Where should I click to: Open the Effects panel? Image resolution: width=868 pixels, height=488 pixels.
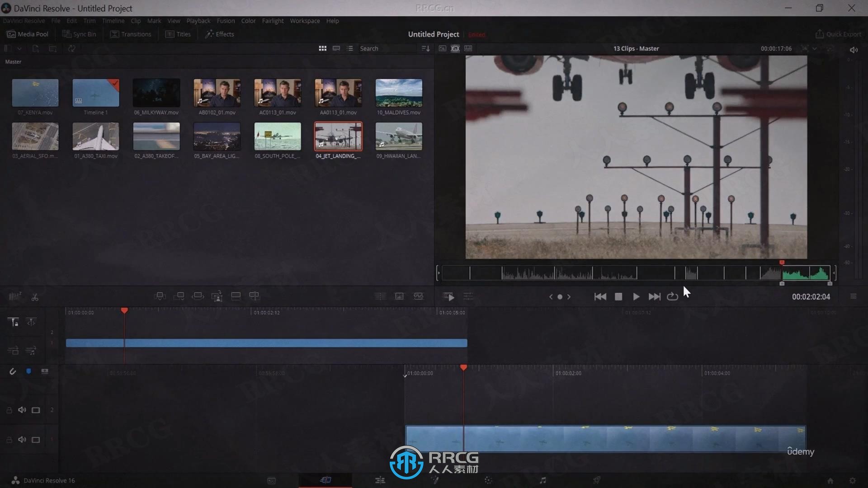click(x=219, y=34)
